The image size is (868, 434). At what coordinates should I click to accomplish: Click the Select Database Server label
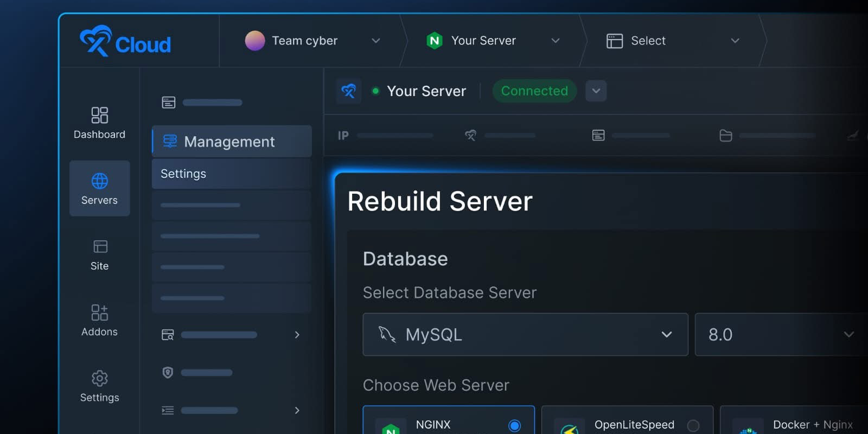point(450,292)
